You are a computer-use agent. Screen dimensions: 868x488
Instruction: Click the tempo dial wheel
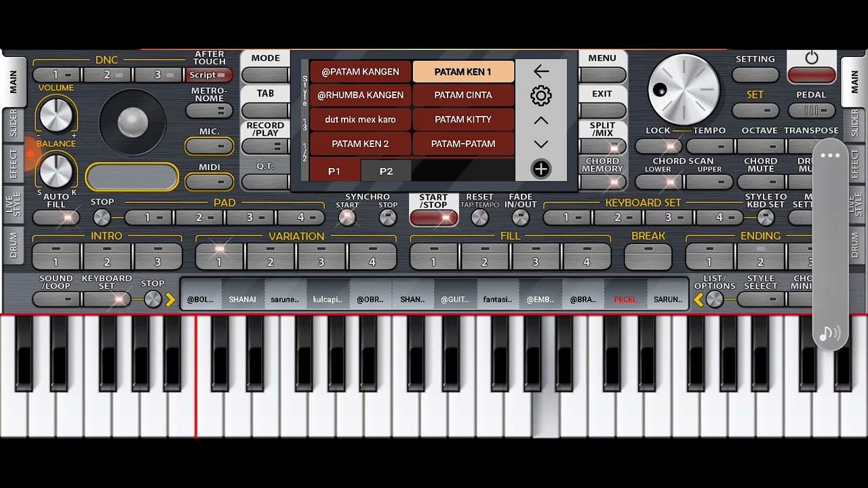pyautogui.click(x=684, y=90)
